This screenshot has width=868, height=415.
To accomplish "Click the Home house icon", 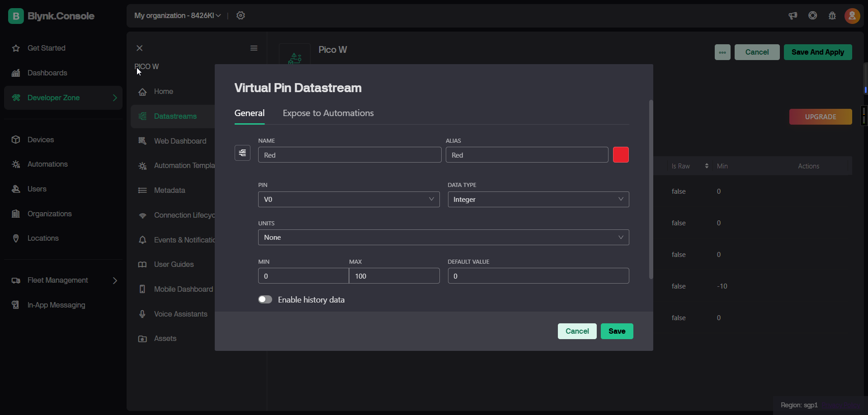I will (x=142, y=92).
